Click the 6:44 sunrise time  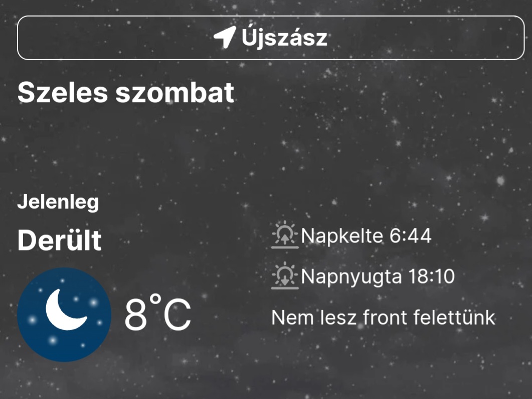coord(410,236)
